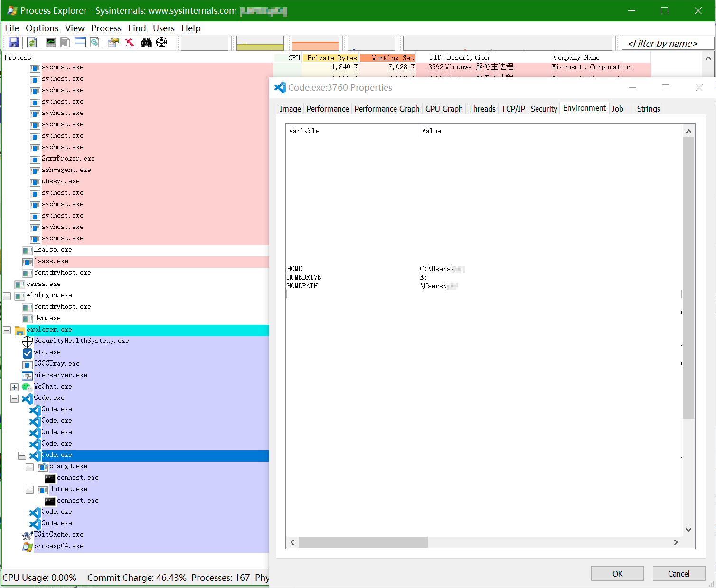Select the HOMEDRIVE environment variable row
The image size is (716, 588).
(x=484, y=277)
